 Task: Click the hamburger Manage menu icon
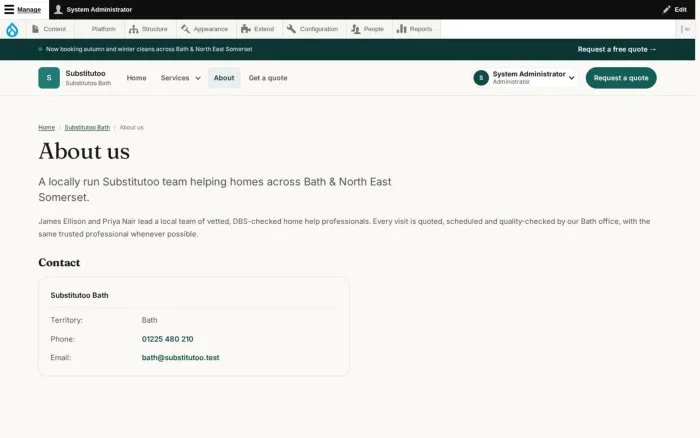[x=9, y=9]
